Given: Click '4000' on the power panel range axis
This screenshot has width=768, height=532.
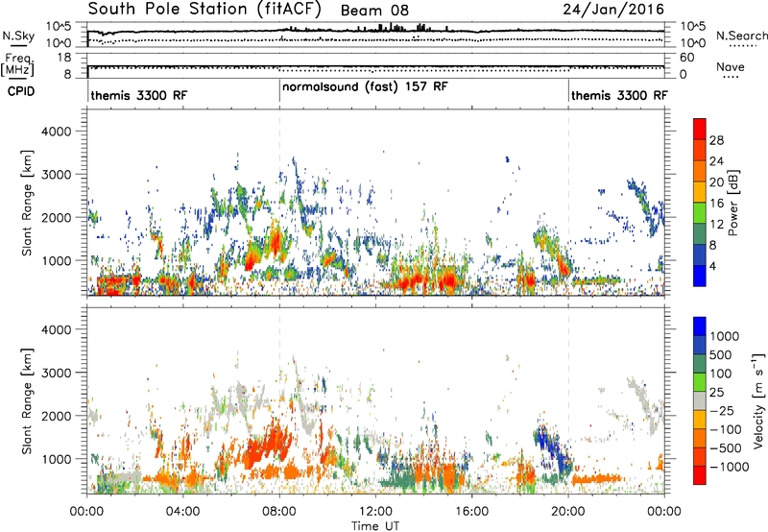Looking at the screenshot, I should click(56, 132).
